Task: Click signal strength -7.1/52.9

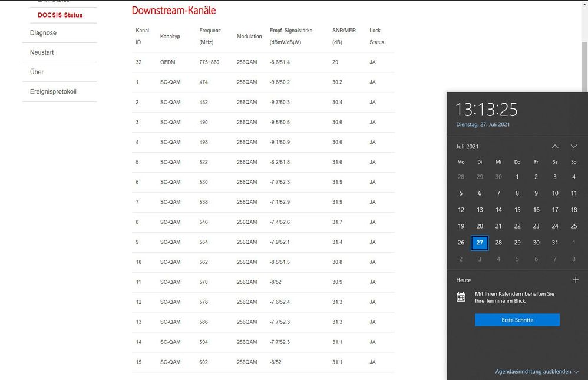Action: coord(279,202)
